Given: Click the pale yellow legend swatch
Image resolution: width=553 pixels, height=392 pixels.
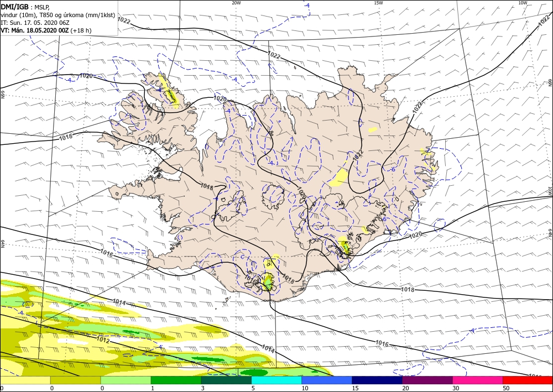Looking at the screenshot, I should click(x=25, y=380).
